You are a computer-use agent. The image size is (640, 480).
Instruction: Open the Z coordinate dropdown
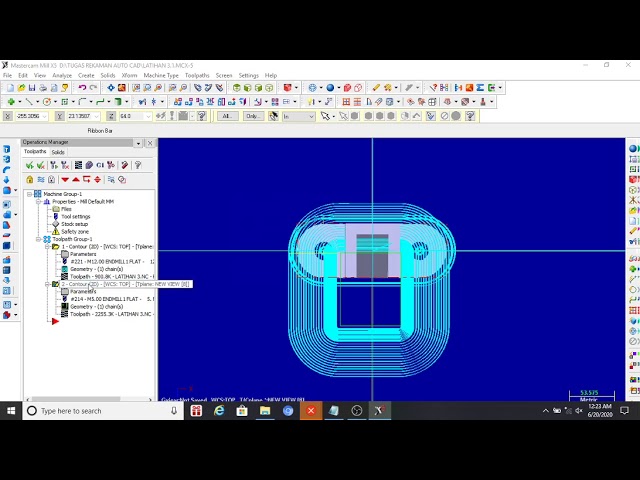(x=148, y=117)
